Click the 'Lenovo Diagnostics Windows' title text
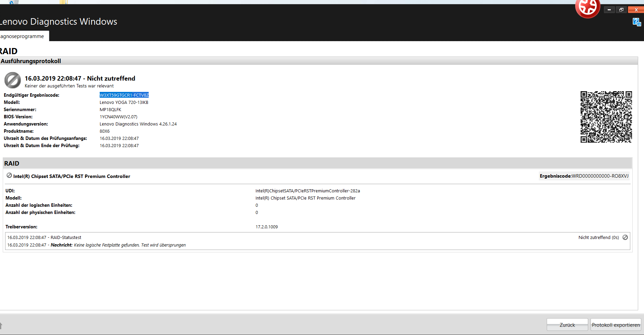Screen dimensions: 644x335 pos(59,21)
